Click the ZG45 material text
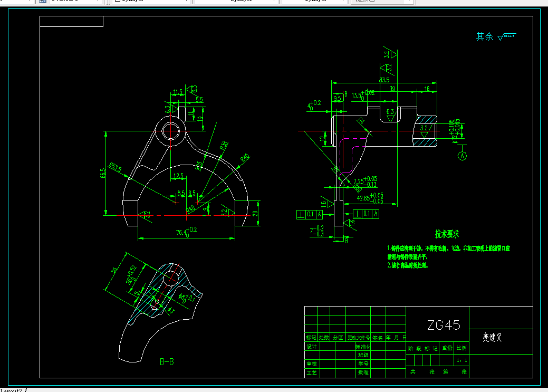 point(444,325)
